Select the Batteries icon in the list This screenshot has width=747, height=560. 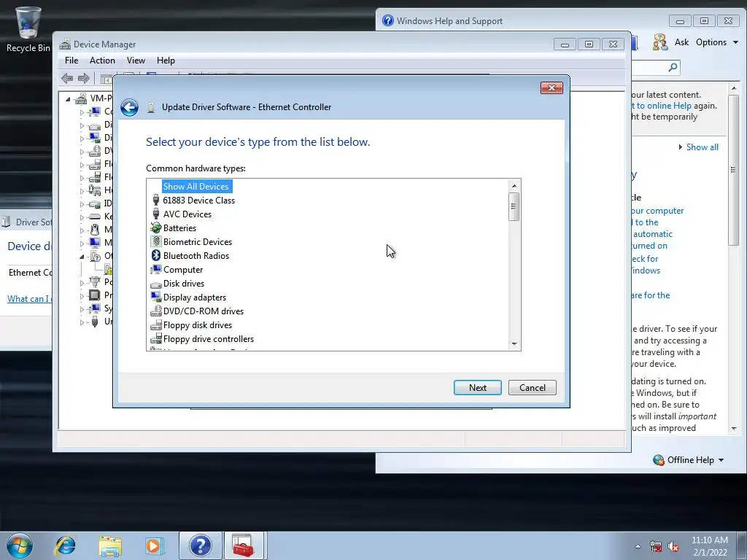156,227
